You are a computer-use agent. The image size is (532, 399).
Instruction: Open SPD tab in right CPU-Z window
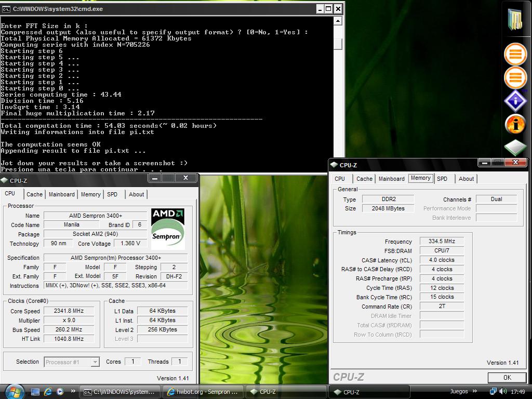[442, 179]
